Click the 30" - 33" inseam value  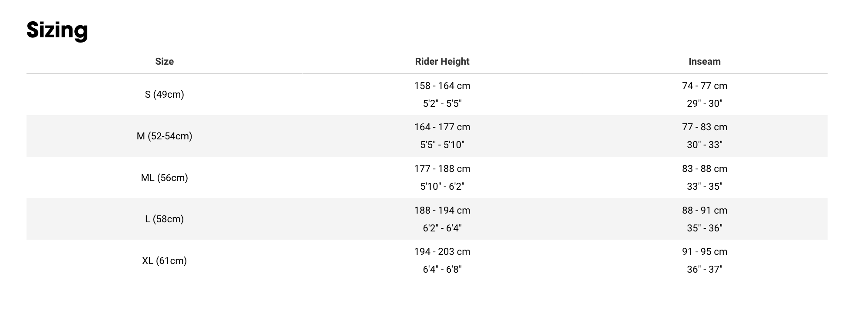(704, 145)
